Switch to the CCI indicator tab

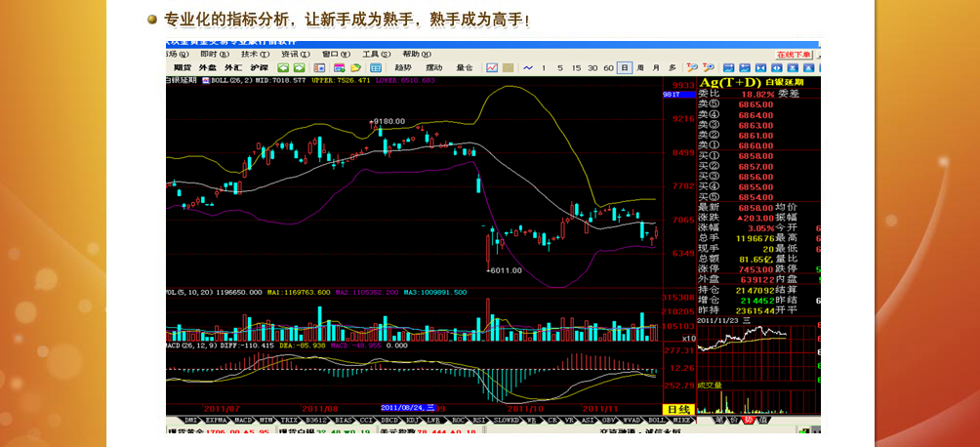coord(367,420)
